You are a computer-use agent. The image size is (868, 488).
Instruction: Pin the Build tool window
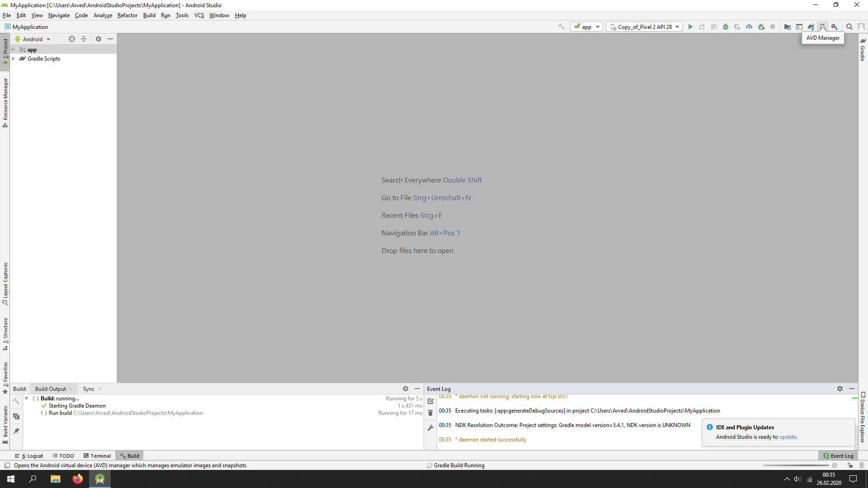pos(16,431)
